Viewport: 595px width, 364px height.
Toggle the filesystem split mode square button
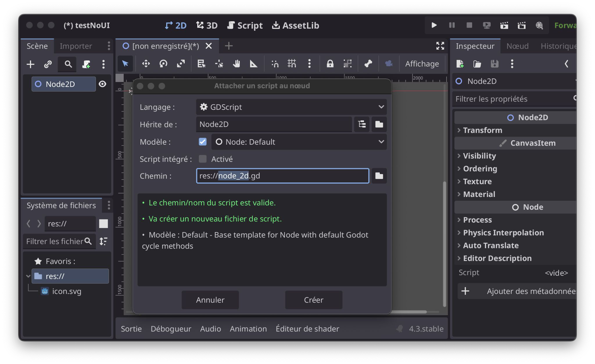pyautogui.click(x=103, y=224)
